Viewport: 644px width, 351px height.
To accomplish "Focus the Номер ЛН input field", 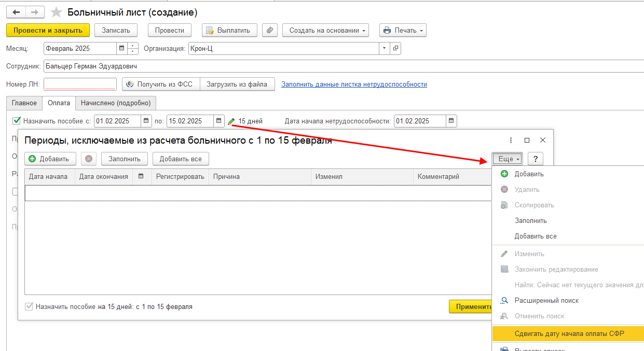I will pyautogui.click(x=80, y=84).
